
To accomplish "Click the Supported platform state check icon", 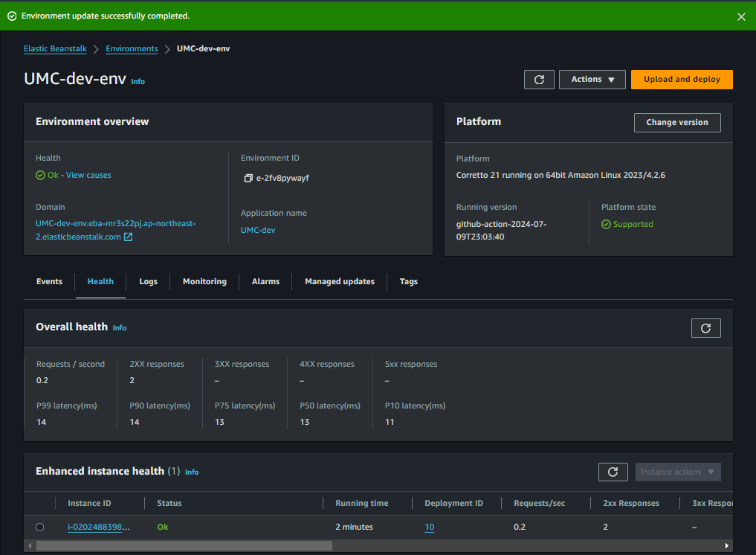I will (x=606, y=225).
